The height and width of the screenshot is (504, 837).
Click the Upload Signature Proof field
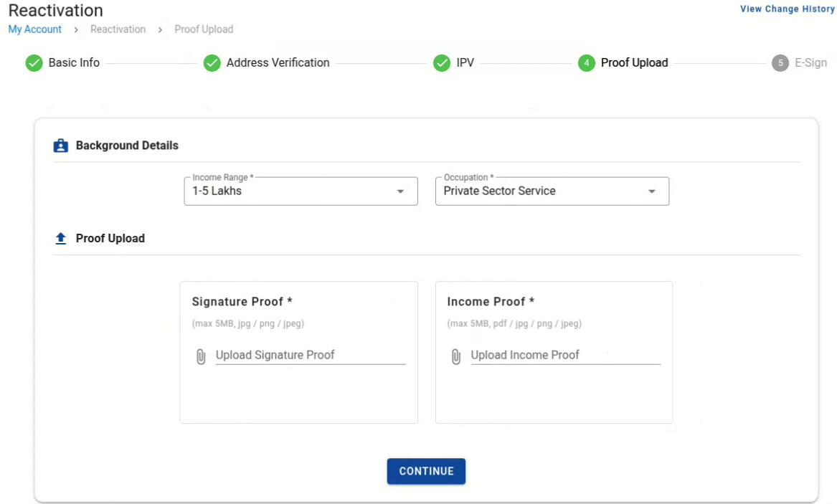[310, 356]
